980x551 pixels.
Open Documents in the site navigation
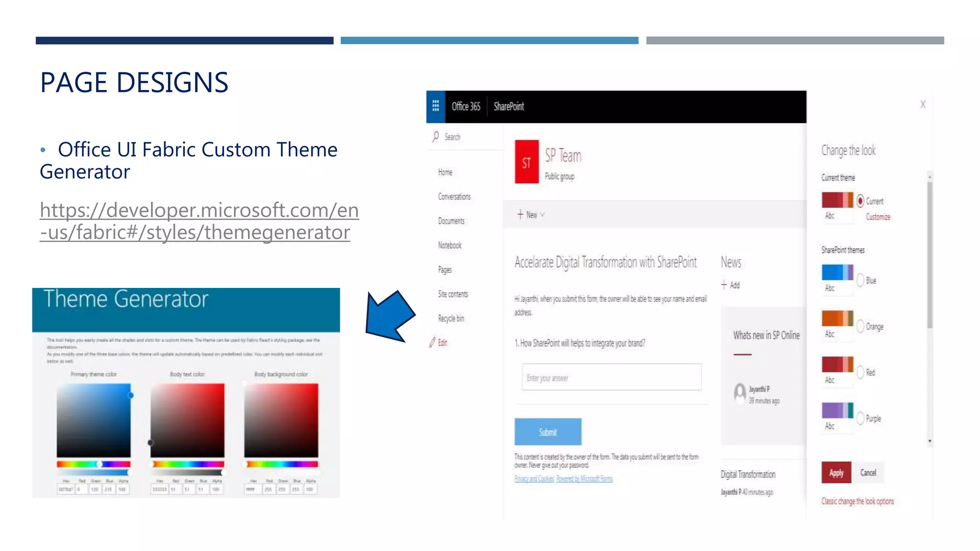(x=451, y=221)
